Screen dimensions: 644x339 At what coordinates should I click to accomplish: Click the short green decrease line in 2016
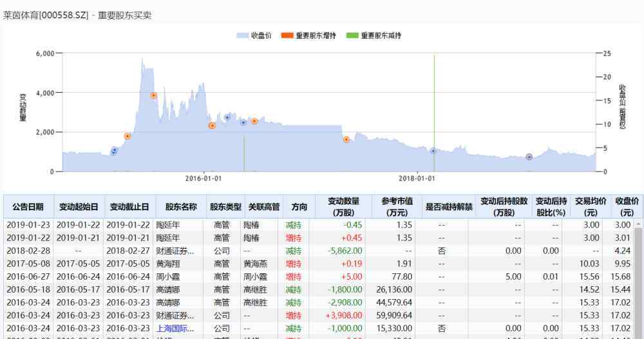[x=244, y=154]
